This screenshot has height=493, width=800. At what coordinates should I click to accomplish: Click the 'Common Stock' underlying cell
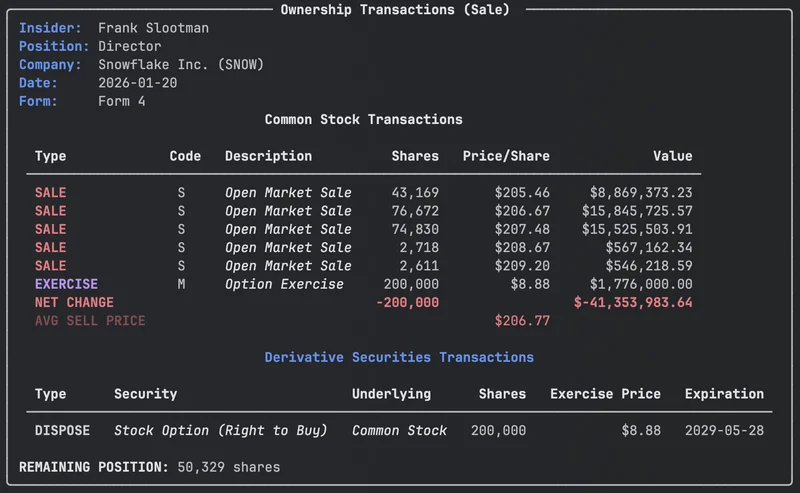pos(399,431)
